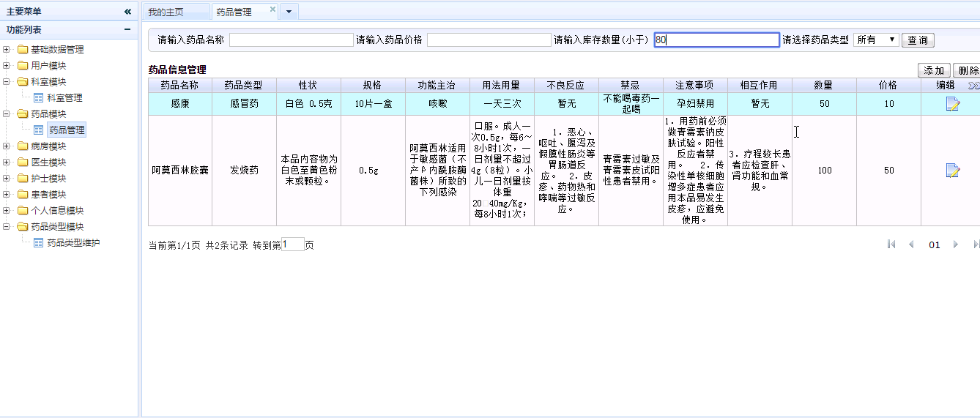Click the 价格 column header

tap(888, 86)
